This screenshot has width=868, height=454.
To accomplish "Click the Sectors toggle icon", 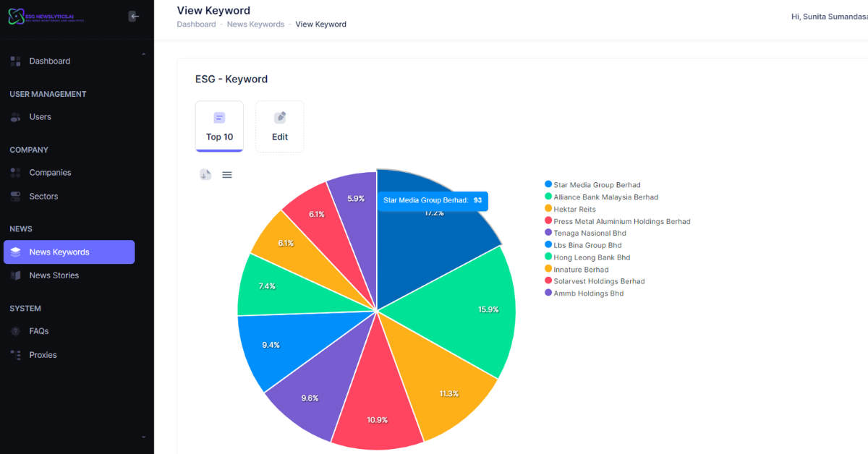I will pos(15,197).
